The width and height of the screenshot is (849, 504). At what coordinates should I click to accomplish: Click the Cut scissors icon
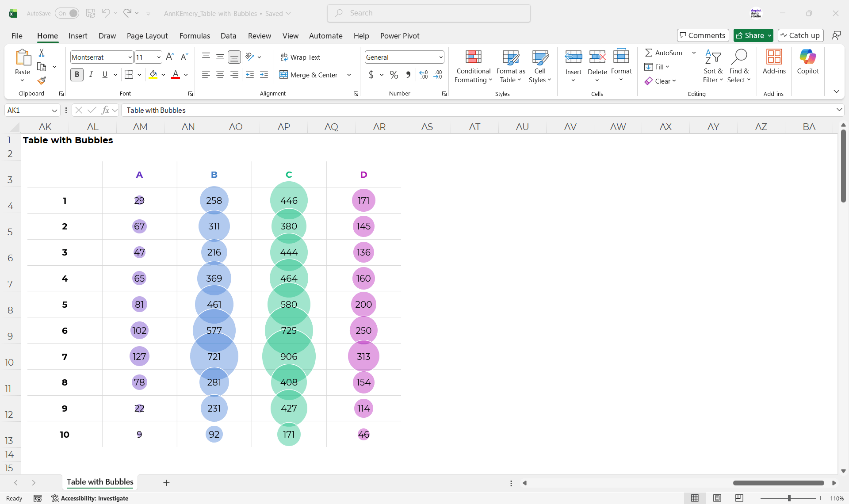pos(42,53)
